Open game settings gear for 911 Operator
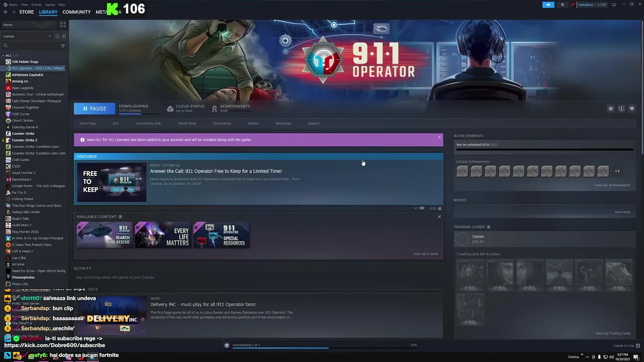This screenshot has height=362, width=644. tap(611, 109)
